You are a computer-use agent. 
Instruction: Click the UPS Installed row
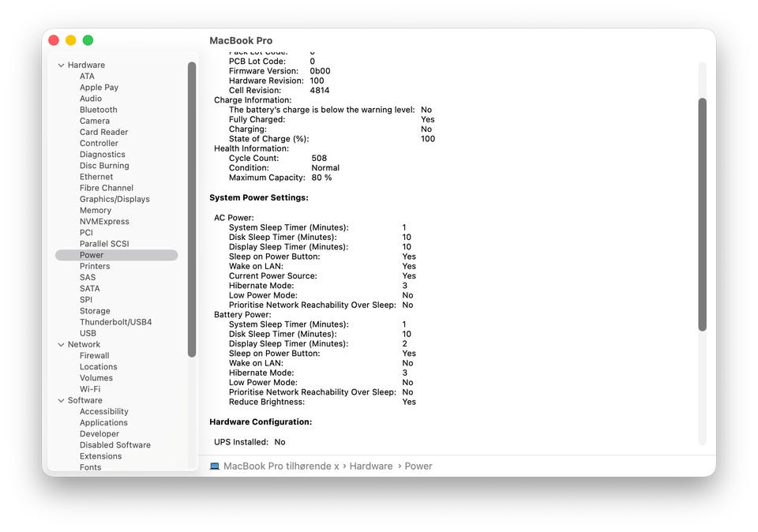250,442
